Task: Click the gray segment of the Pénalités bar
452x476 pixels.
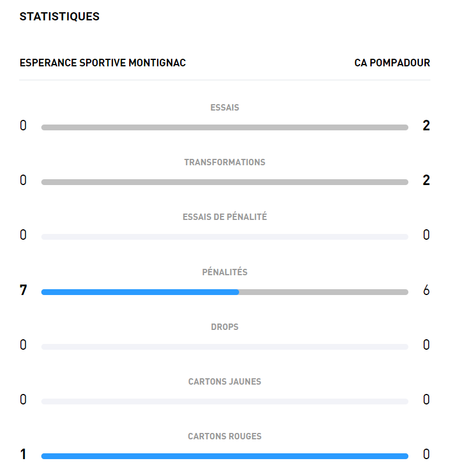Action: [x=323, y=292]
